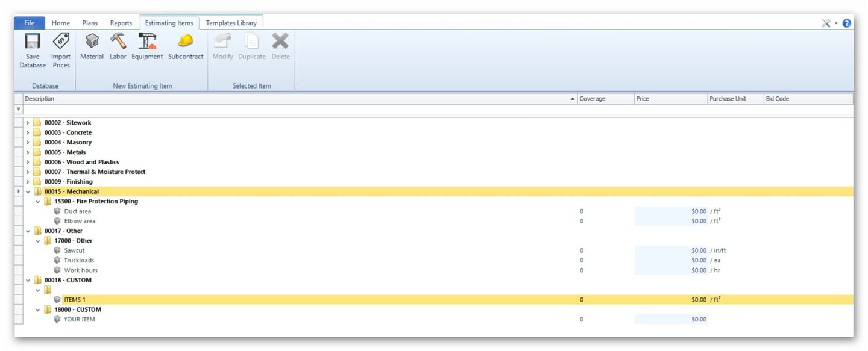Click the material icon beside YOUR ITEM
Screen dimensions: 868x351
tap(57, 319)
